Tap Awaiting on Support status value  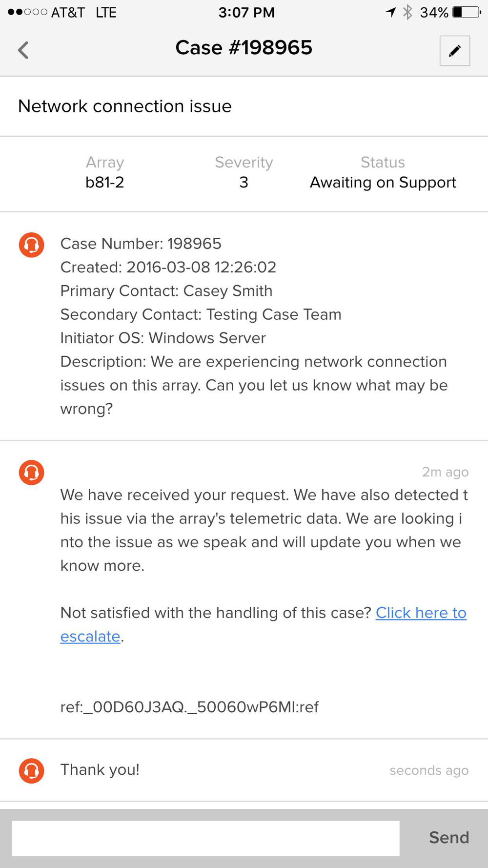point(383,183)
